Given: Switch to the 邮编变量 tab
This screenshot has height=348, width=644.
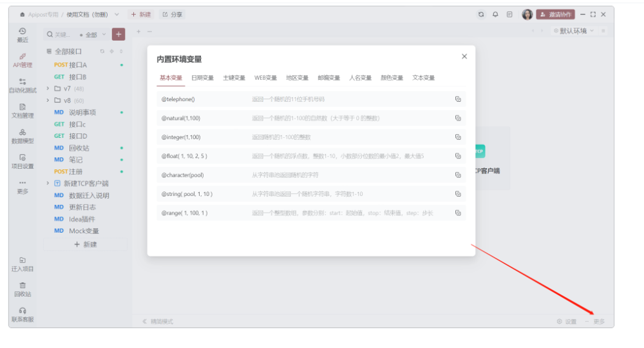Looking at the screenshot, I should point(328,77).
